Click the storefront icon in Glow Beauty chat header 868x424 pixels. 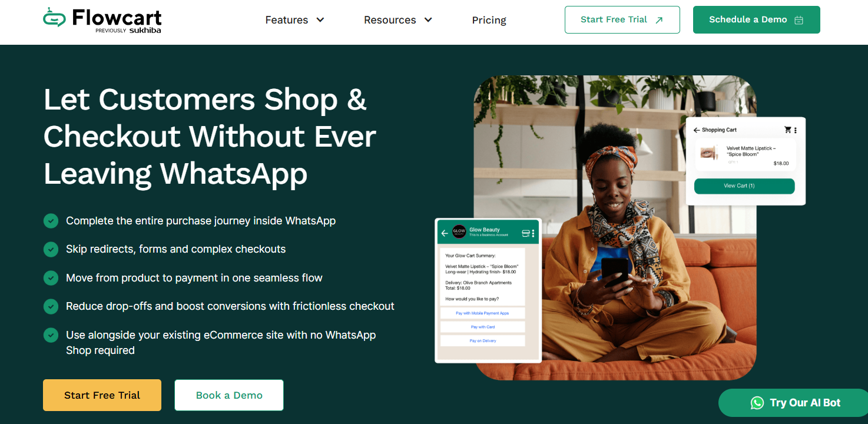[x=526, y=233]
